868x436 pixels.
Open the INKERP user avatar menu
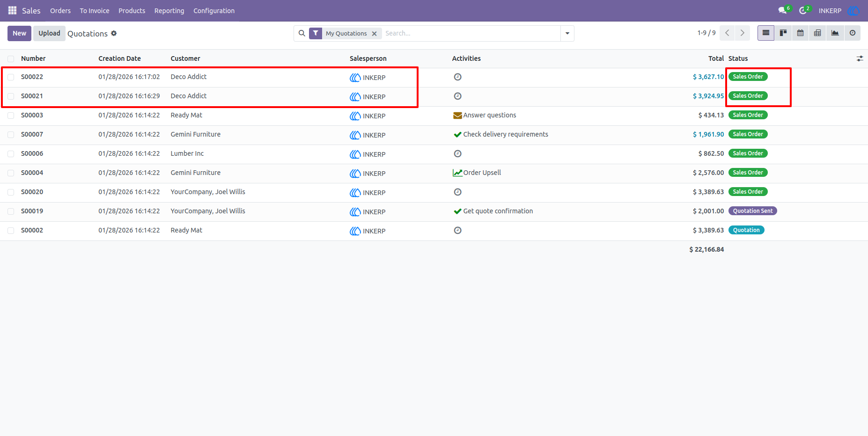[x=853, y=10]
